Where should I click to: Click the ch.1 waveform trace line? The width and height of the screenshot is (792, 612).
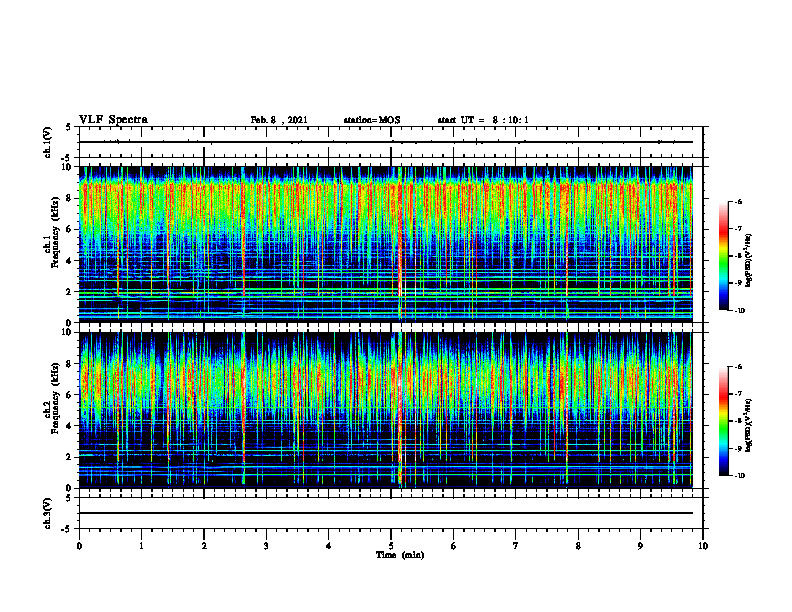pos(385,142)
